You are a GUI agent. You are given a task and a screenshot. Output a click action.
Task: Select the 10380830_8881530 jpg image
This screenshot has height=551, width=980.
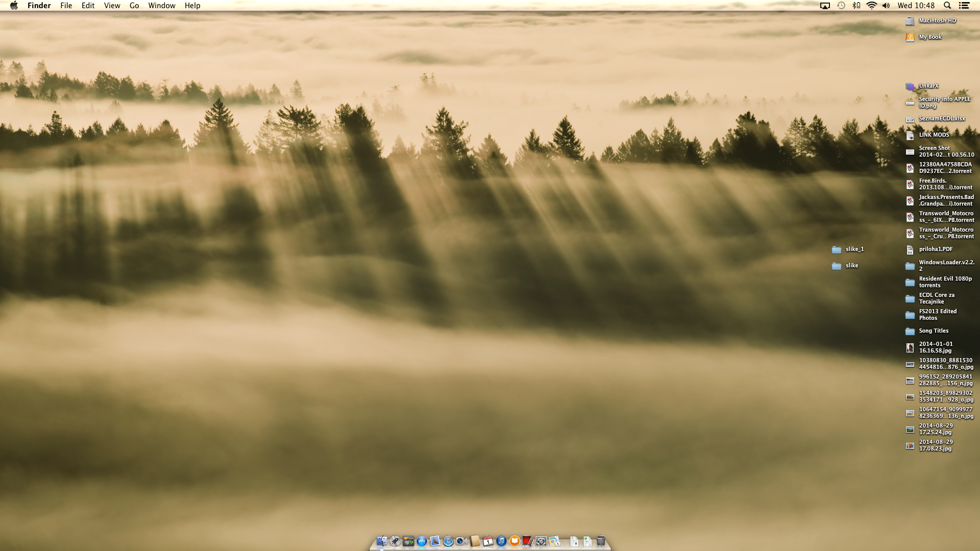[x=940, y=364]
